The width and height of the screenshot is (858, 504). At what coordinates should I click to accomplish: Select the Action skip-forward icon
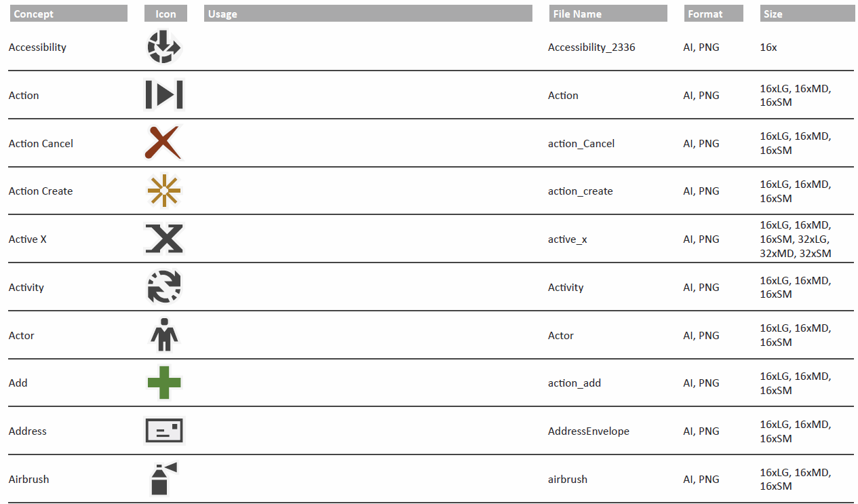pyautogui.click(x=164, y=94)
